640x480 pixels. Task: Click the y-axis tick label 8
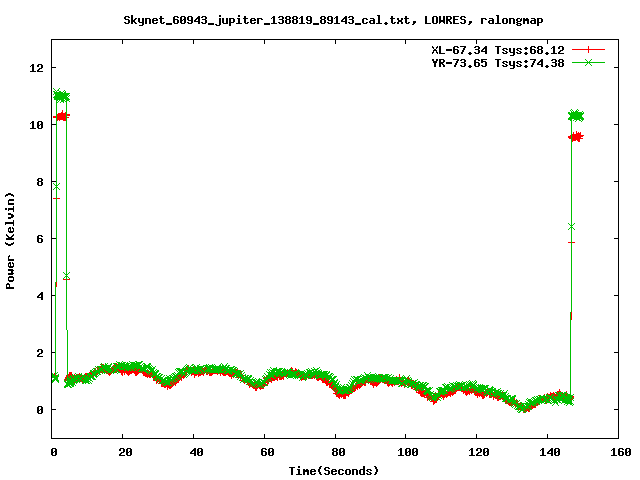coord(40,182)
